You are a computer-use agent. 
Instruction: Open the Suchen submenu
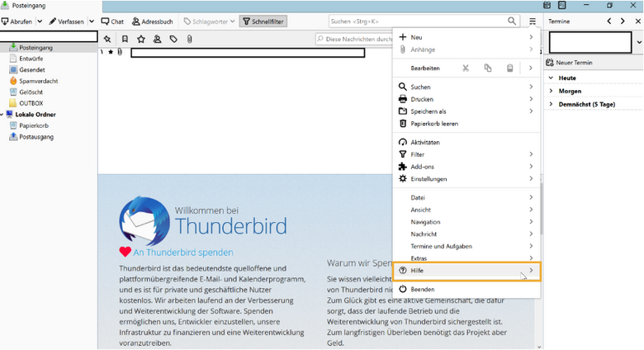[x=466, y=87]
